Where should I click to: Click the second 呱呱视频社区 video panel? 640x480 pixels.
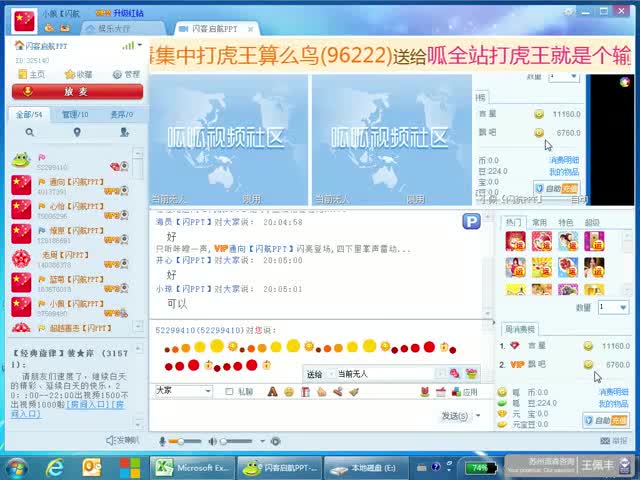coord(392,140)
